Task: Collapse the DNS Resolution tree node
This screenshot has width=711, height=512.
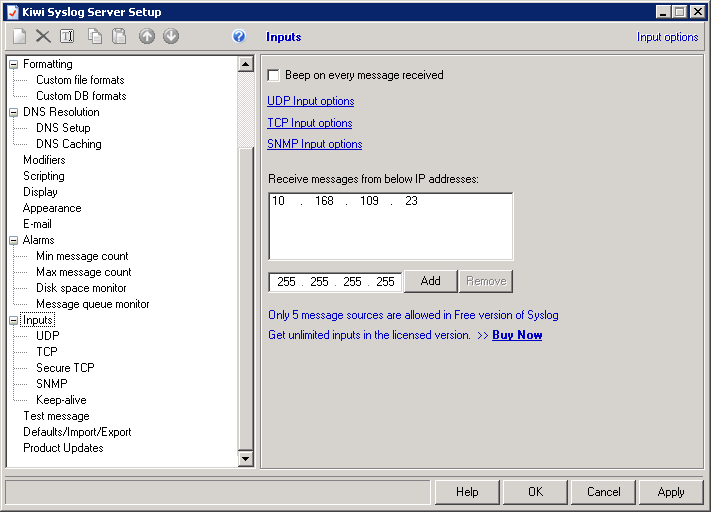Action: (14, 112)
